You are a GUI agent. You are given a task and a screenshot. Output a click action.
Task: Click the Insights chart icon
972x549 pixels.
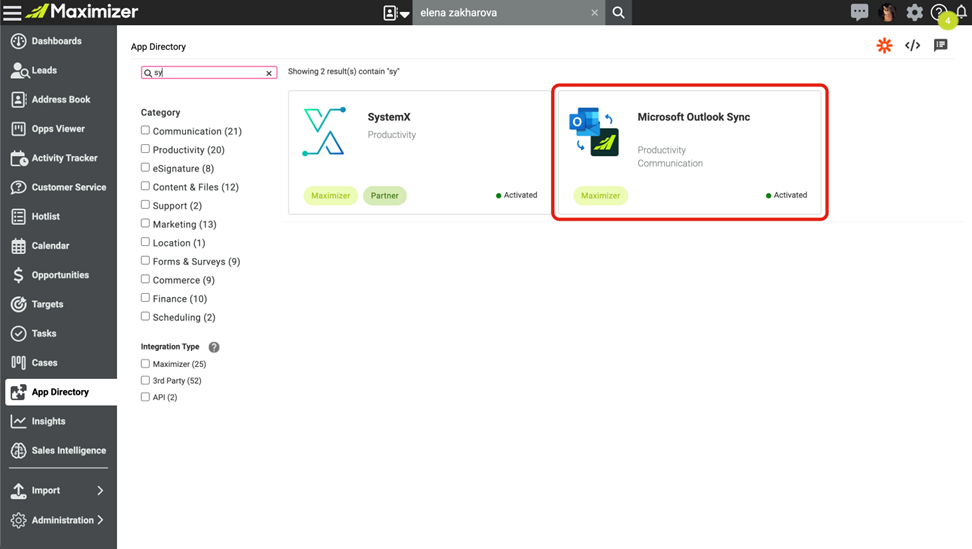[x=19, y=421]
